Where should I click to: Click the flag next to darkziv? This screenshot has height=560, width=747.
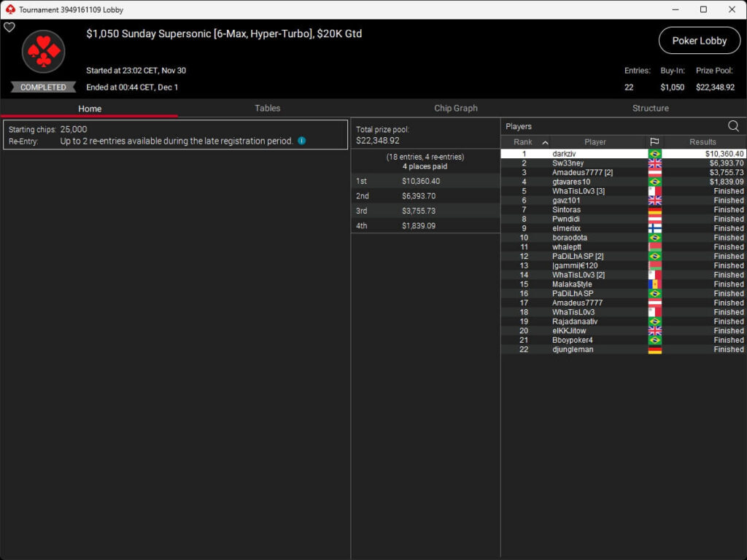coord(654,154)
